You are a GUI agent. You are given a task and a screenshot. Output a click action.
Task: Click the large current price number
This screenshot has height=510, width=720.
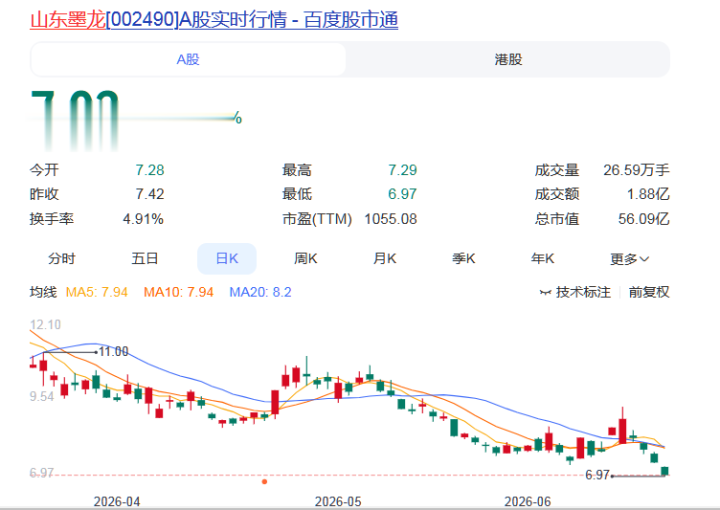75,120
